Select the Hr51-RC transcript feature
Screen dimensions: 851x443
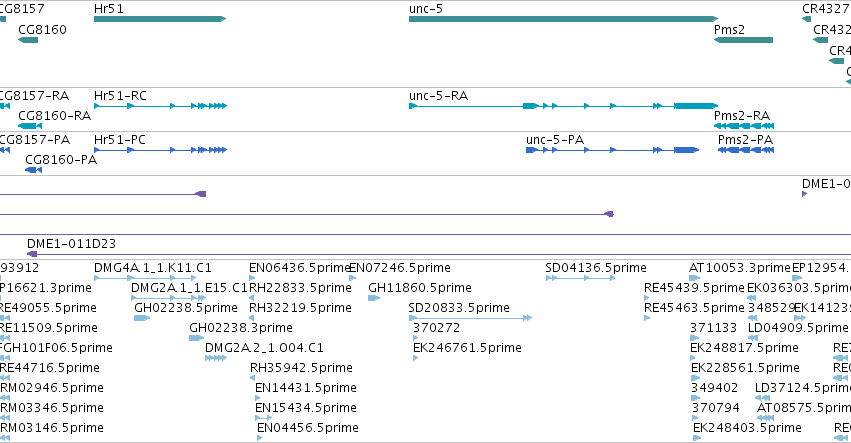tap(160, 106)
